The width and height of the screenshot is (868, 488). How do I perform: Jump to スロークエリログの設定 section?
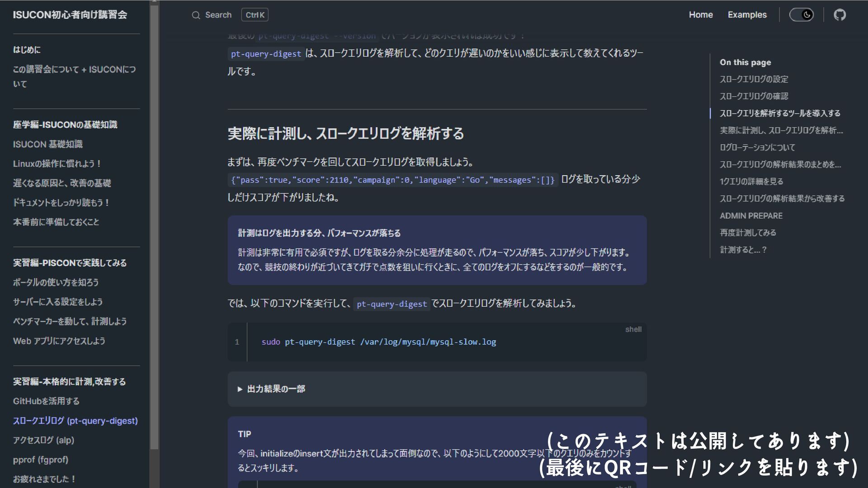(x=754, y=79)
